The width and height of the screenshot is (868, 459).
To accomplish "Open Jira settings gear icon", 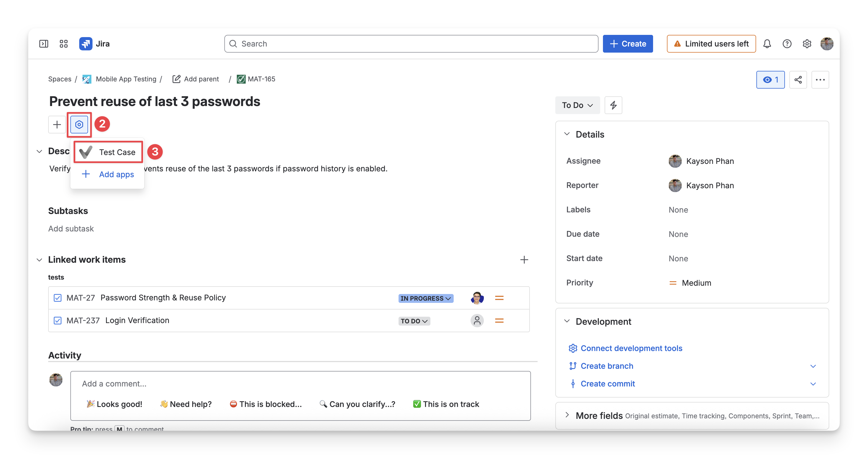I will pos(807,44).
